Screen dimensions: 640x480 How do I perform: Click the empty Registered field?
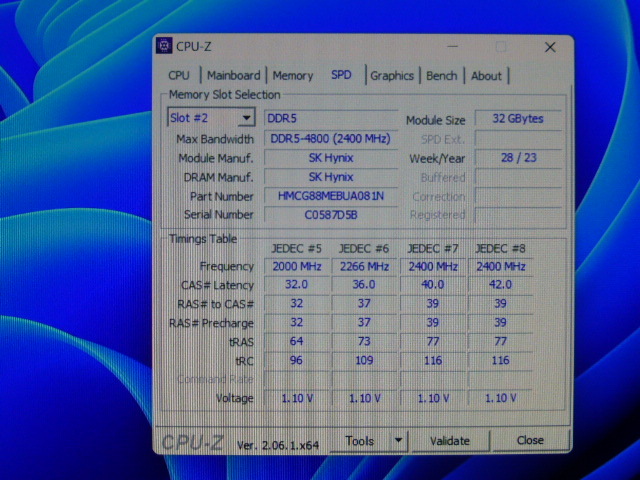518,215
